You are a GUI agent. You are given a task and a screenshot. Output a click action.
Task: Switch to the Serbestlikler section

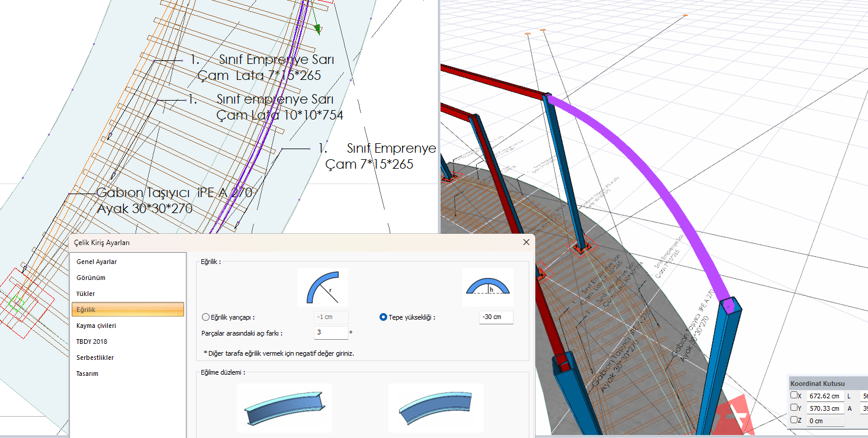point(95,358)
